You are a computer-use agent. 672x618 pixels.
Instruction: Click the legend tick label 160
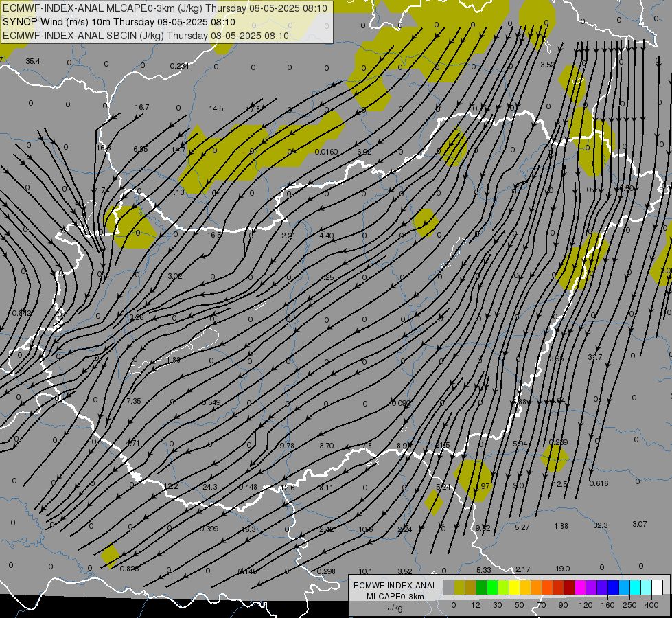(x=607, y=605)
